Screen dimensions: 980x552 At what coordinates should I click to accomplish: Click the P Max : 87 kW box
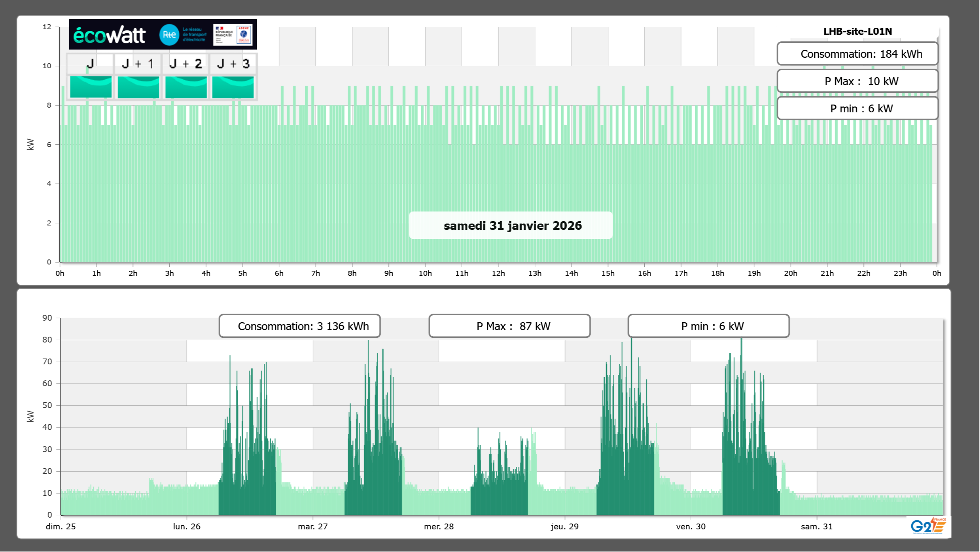pyautogui.click(x=509, y=326)
